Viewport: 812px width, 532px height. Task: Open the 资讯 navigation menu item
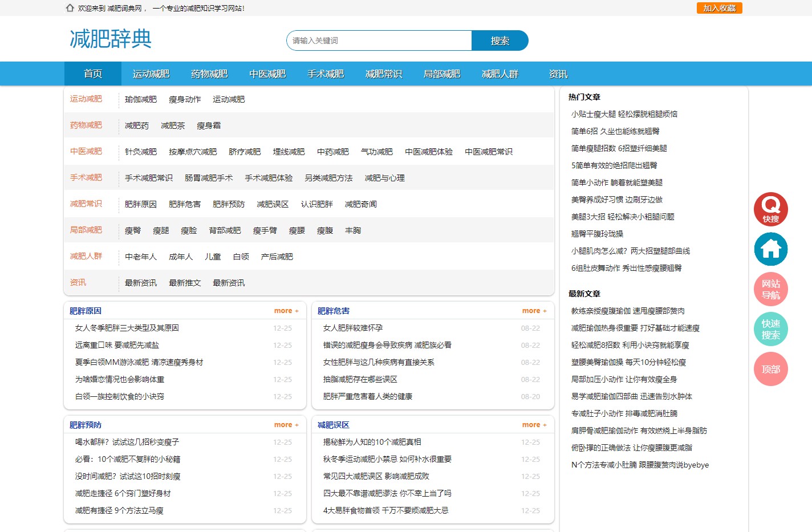[558, 74]
